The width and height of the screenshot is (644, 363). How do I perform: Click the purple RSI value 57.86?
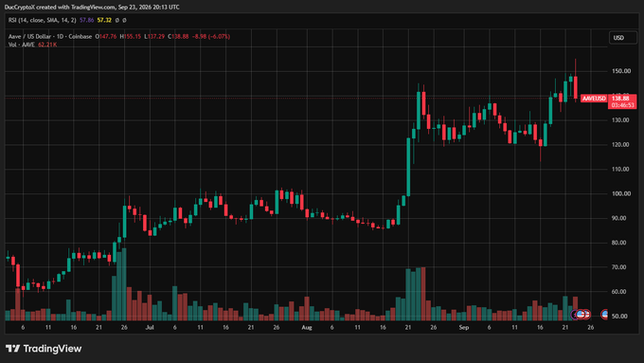click(x=87, y=20)
